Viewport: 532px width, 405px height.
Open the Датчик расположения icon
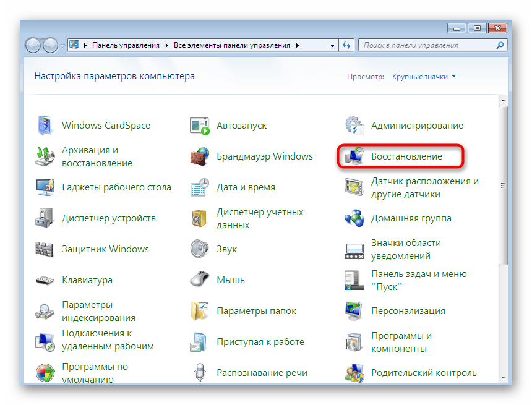tap(354, 187)
